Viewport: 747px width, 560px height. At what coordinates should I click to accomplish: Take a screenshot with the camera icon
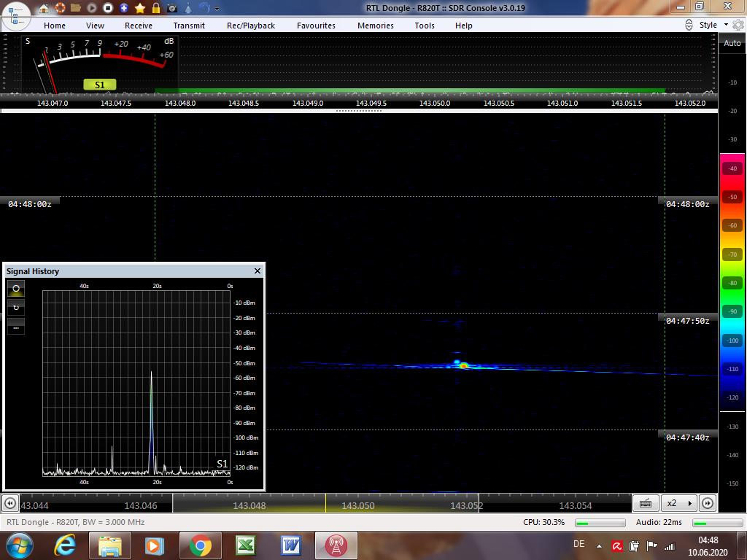(172, 8)
